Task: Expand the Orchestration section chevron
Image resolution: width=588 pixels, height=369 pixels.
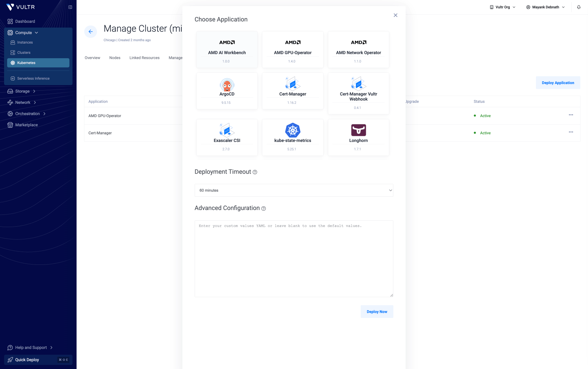Action: (44, 114)
